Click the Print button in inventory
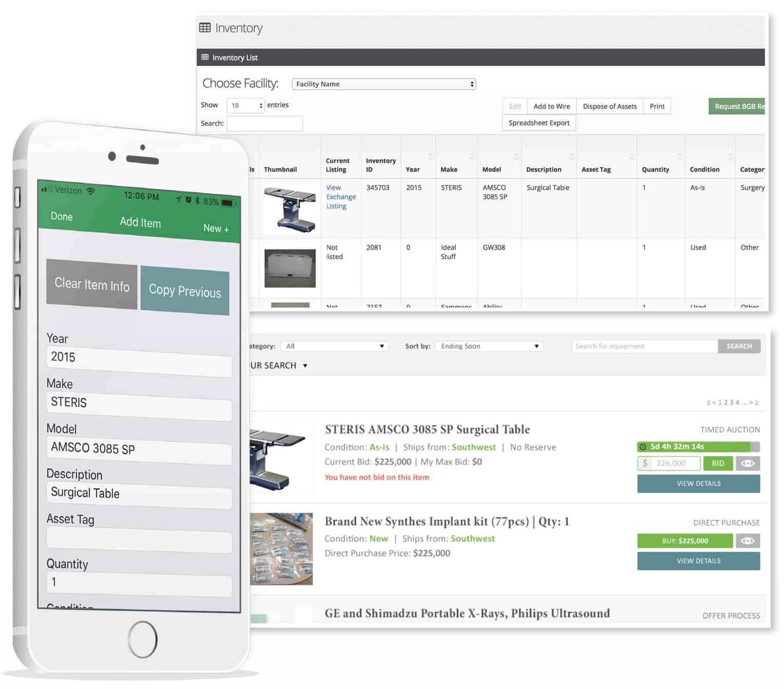 tap(657, 106)
